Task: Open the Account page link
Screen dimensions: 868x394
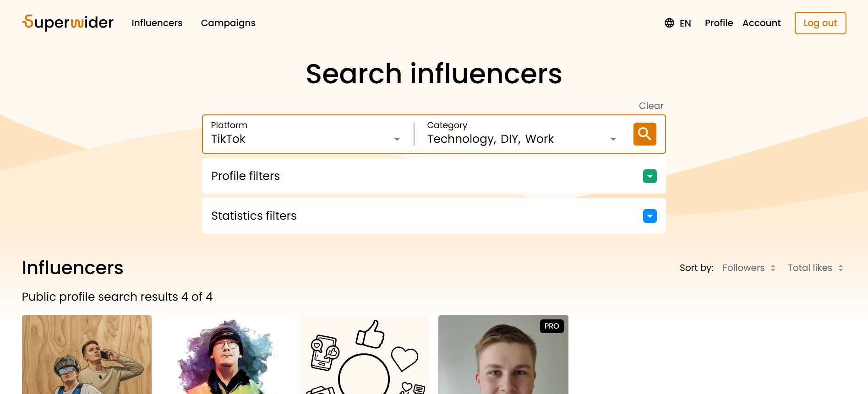Action: [x=761, y=23]
